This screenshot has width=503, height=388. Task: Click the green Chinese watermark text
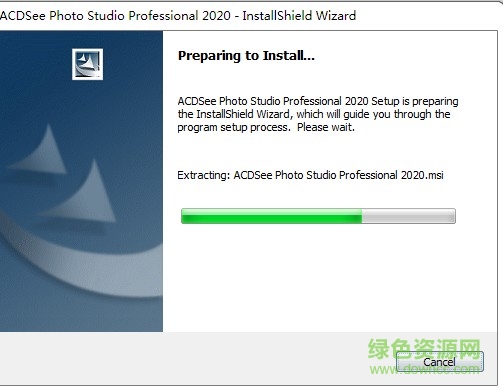click(x=424, y=349)
